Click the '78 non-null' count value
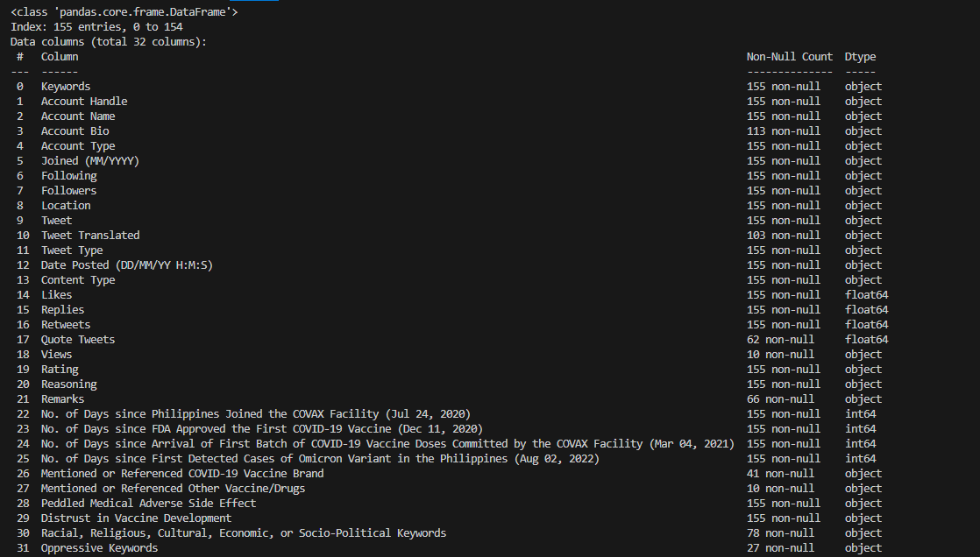 (781, 533)
